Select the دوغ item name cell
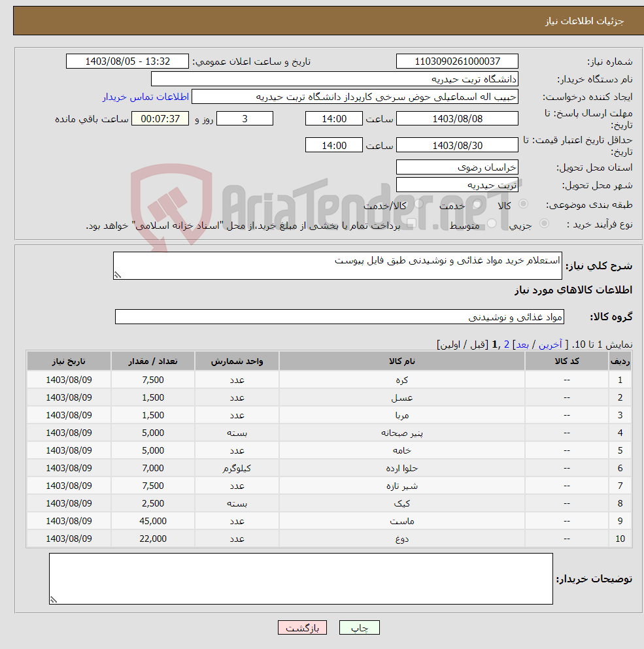The height and width of the screenshot is (649, 644). click(x=402, y=539)
